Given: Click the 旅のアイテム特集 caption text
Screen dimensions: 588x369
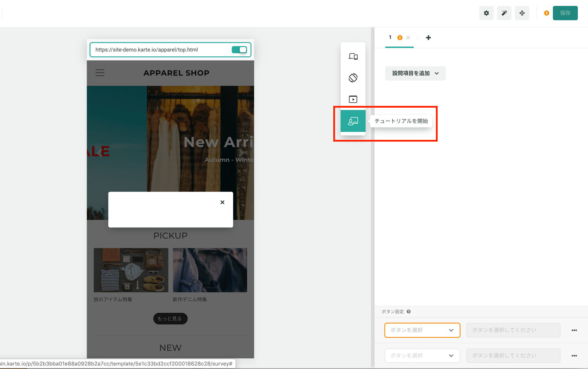Looking at the screenshot, I should pyautogui.click(x=113, y=299).
